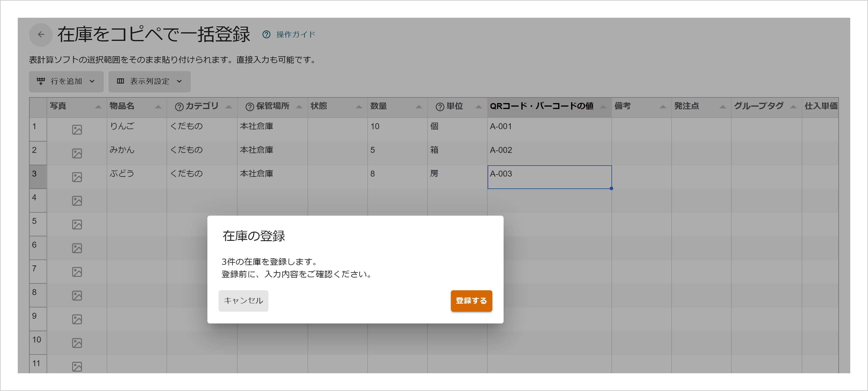Click the キャンセル button in dialog
The image size is (868, 391).
(243, 300)
